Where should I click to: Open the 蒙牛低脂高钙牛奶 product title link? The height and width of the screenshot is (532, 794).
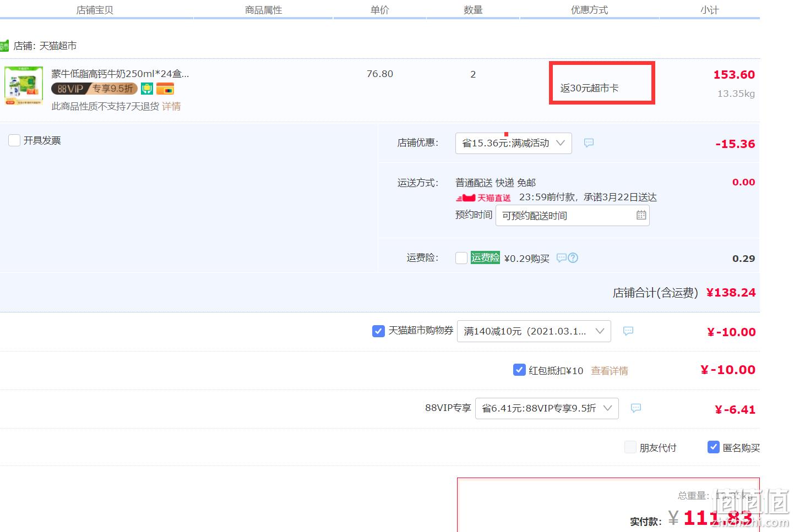coord(120,74)
